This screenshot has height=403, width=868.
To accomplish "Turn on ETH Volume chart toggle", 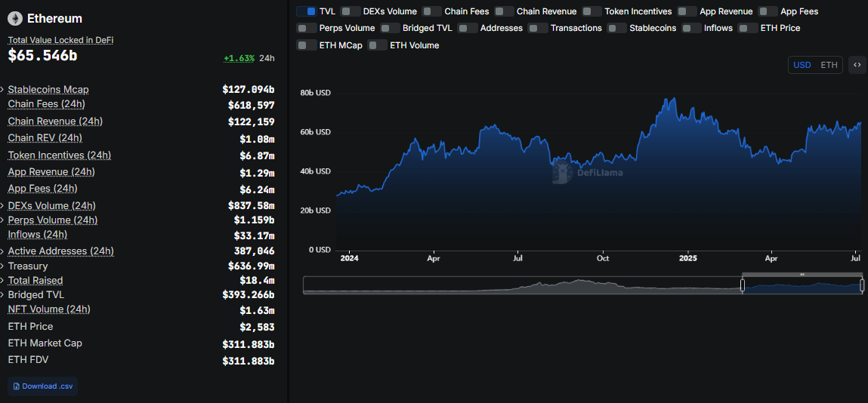I will (378, 45).
